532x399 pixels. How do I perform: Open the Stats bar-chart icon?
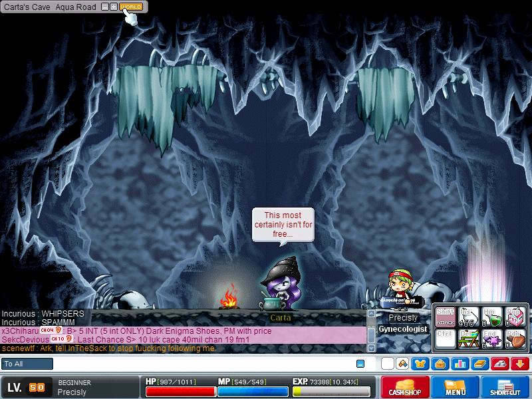coord(460,364)
